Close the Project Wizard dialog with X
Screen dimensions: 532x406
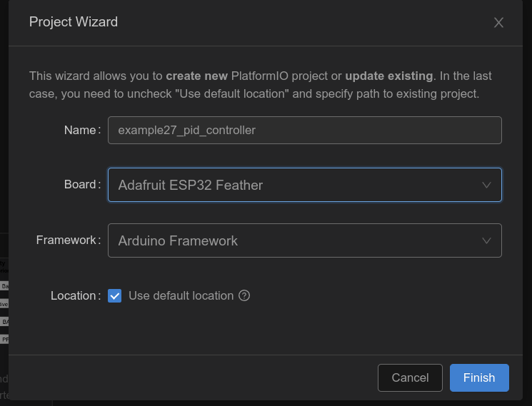click(498, 23)
